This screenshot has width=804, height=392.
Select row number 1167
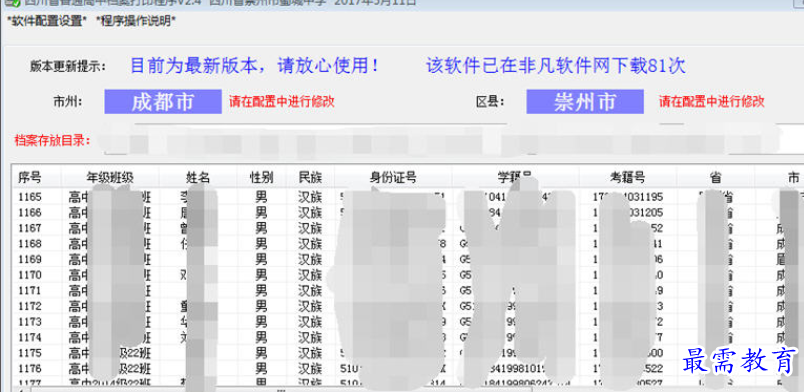click(x=30, y=227)
